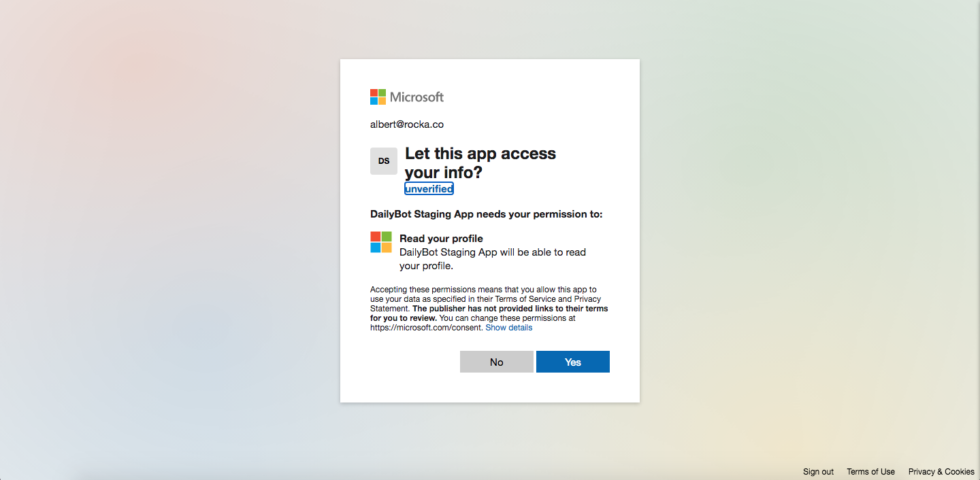
Task: Click the Microsoft icon beside Read your profile
Action: point(381,242)
